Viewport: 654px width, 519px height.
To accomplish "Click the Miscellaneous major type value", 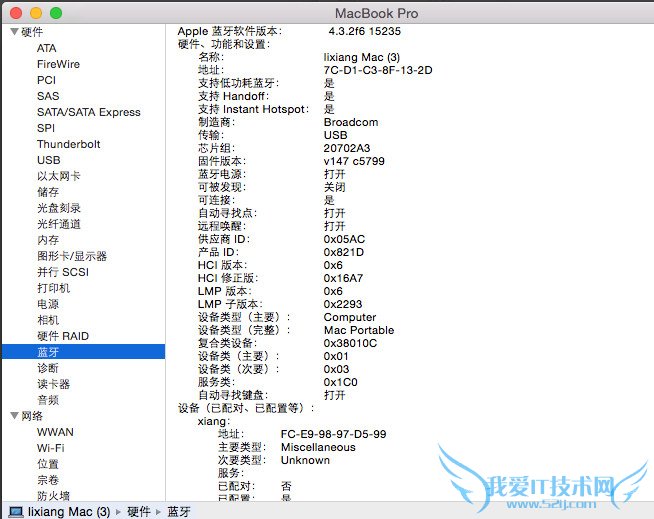I will (x=318, y=447).
